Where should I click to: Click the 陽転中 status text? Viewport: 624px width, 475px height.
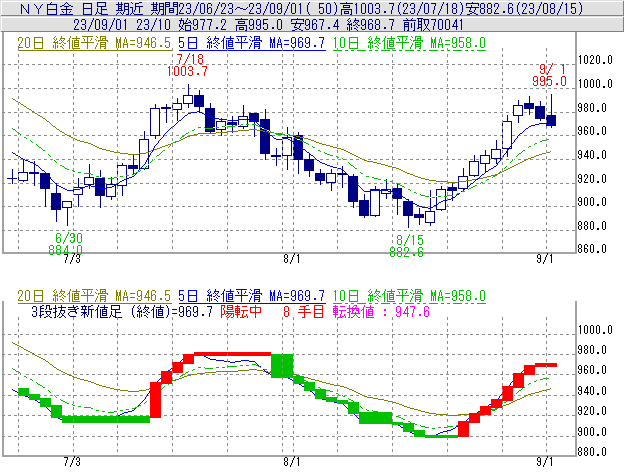[x=241, y=311]
